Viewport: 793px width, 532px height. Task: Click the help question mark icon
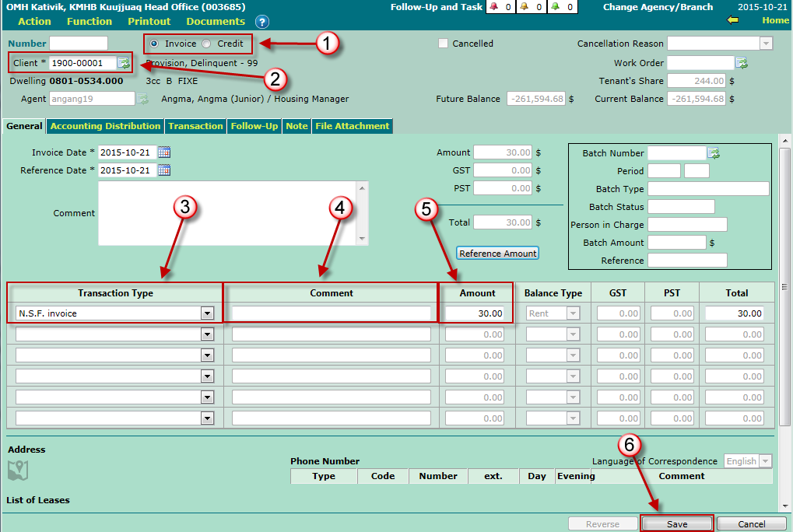point(262,22)
